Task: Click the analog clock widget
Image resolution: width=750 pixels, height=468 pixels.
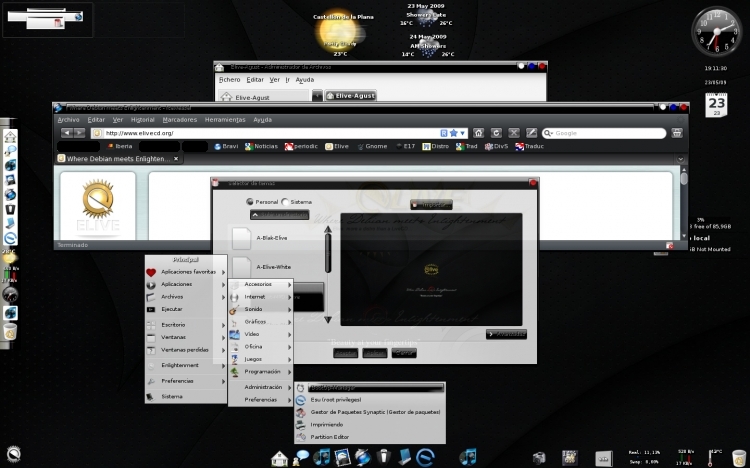Action: click(716, 32)
